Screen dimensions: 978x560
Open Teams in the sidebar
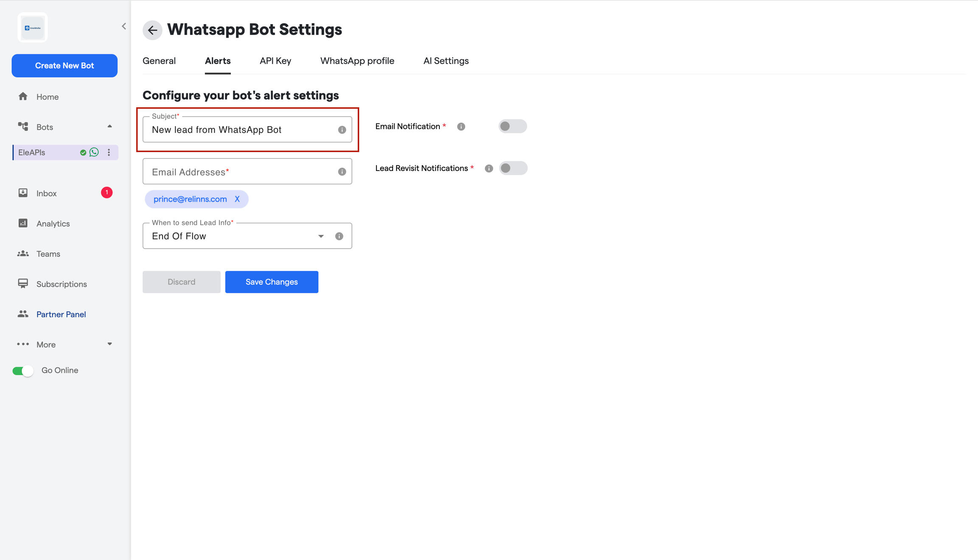point(48,254)
